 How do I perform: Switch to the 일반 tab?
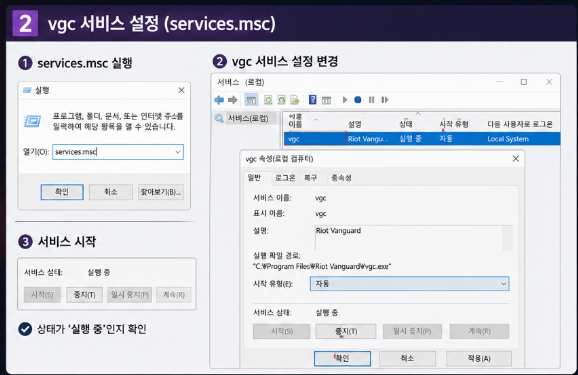point(254,178)
